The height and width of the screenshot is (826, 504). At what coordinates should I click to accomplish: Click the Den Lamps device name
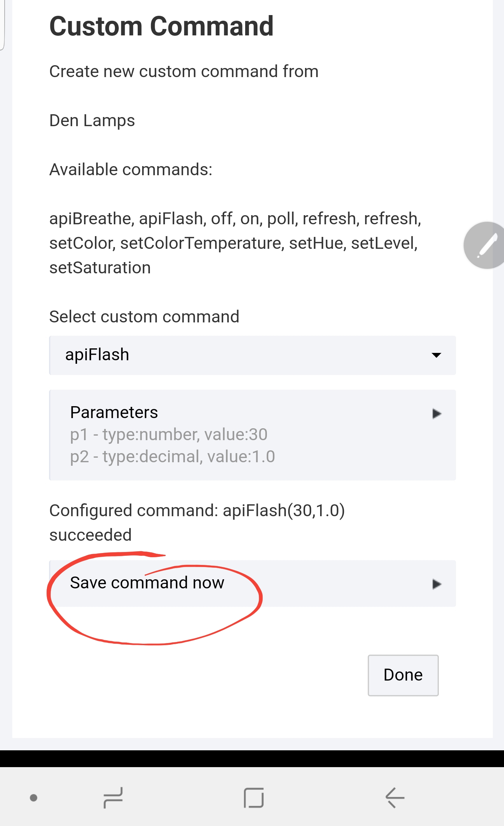coord(92,121)
